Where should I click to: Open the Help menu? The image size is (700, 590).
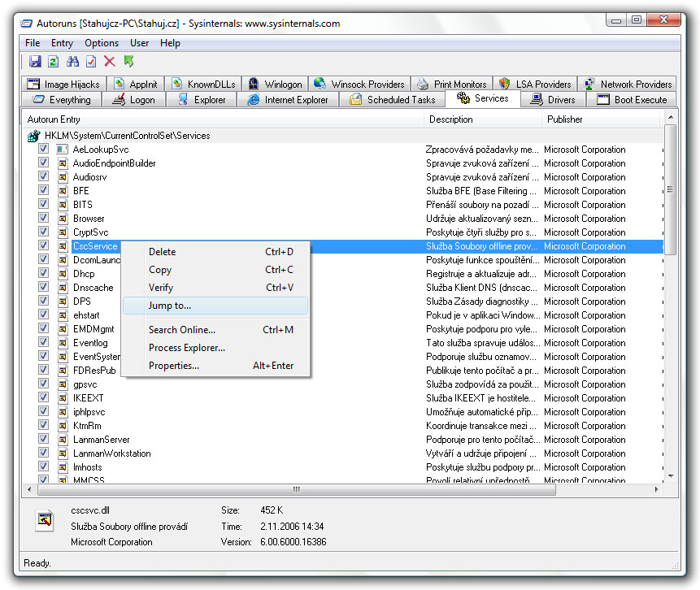point(170,43)
